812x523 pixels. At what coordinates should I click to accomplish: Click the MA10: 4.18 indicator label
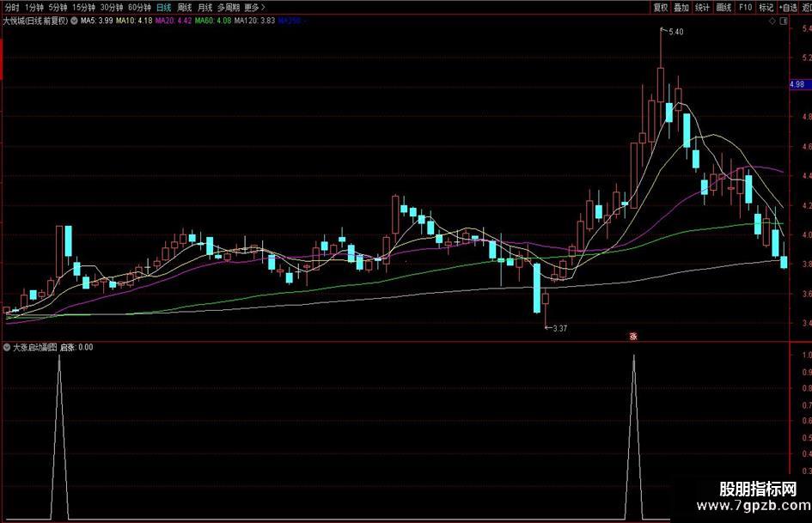click(134, 21)
